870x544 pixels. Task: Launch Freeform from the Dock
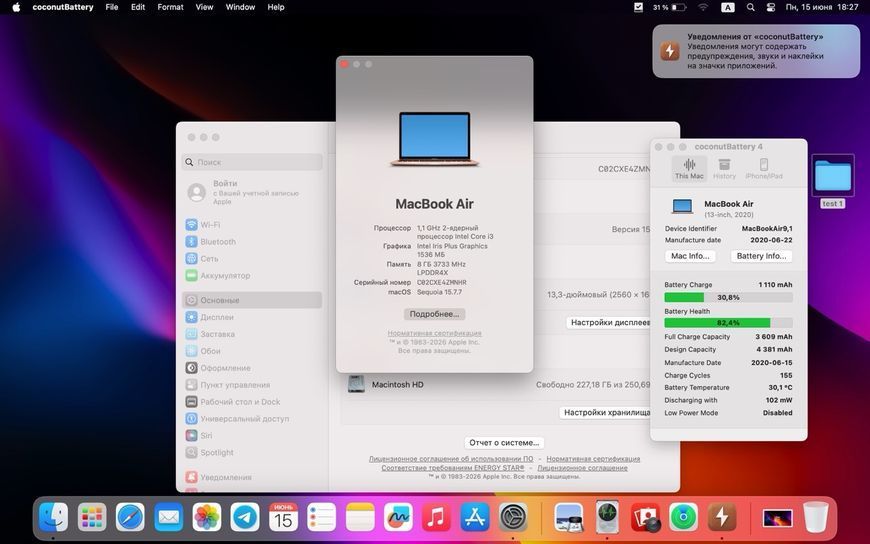click(398, 517)
